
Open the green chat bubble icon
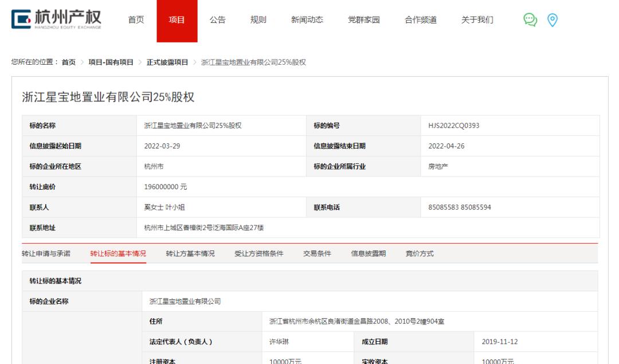[x=530, y=19]
